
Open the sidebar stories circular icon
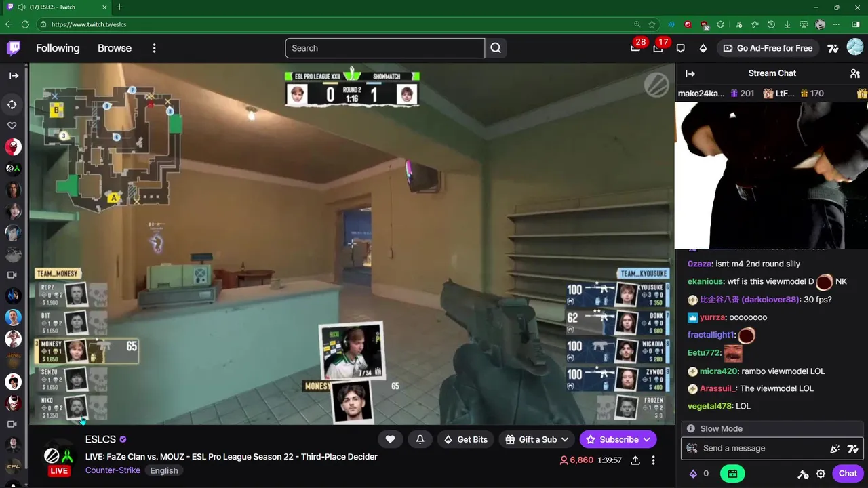click(12, 104)
